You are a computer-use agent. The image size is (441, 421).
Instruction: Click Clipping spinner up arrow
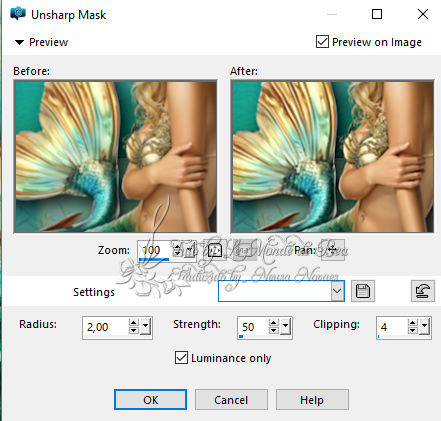coord(413,323)
